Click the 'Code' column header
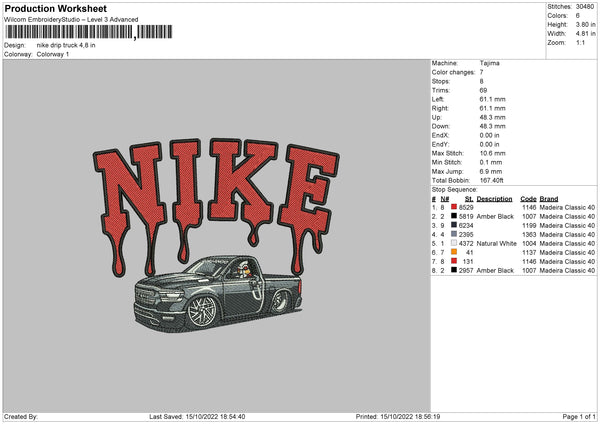This screenshot has height=424, width=600. coord(528,199)
